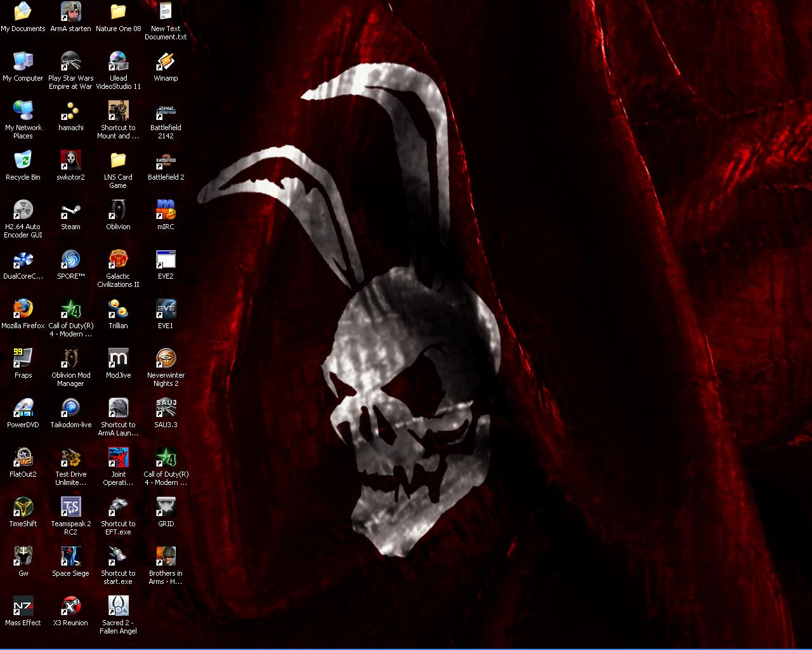The height and width of the screenshot is (650, 812).
Task: Select the My Computer icon
Action: [23, 62]
